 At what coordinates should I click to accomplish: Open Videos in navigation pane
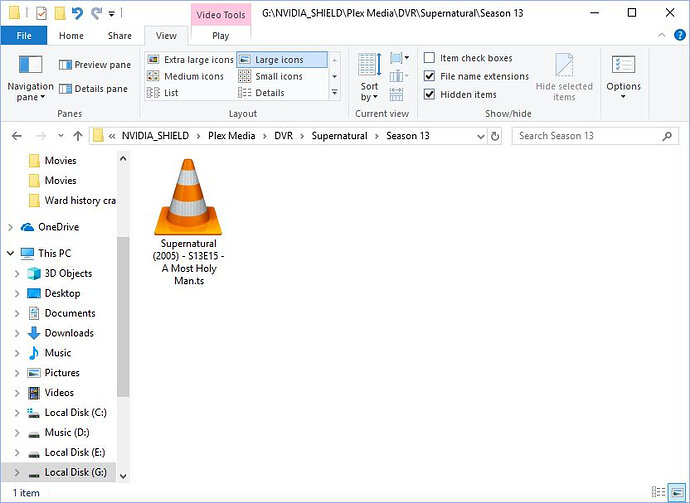coord(51,392)
